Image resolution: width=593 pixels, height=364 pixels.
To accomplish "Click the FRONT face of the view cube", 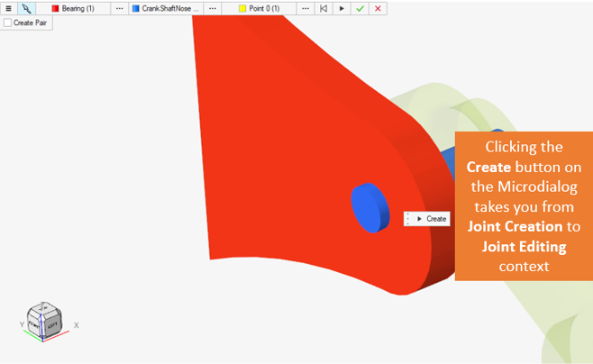I will tap(35, 325).
